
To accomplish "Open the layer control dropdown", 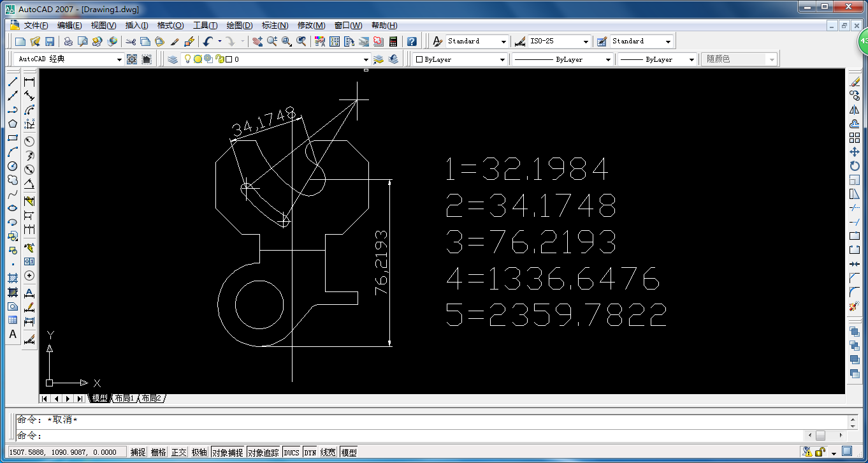I will click(x=365, y=59).
